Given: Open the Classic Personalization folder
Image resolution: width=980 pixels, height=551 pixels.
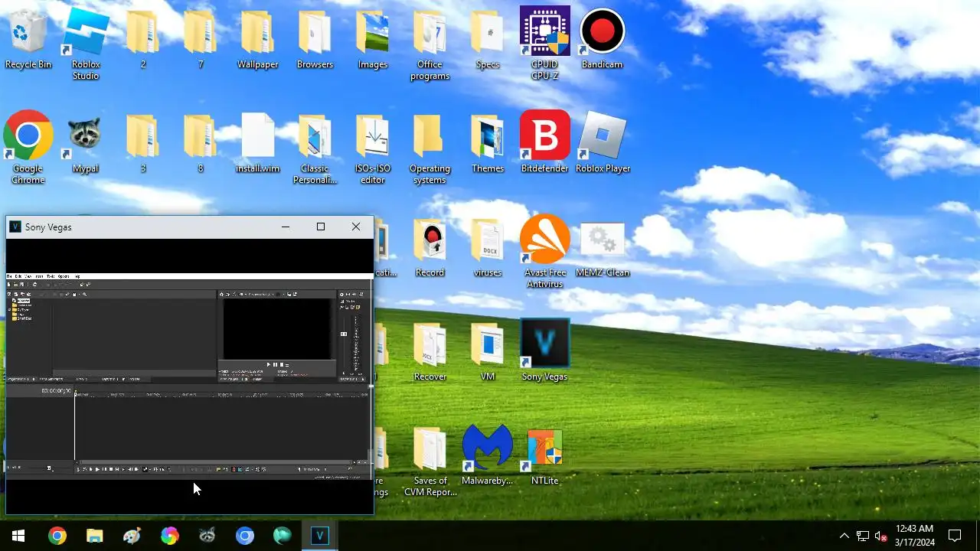Looking at the screenshot, I should click(x=315, y=147).
